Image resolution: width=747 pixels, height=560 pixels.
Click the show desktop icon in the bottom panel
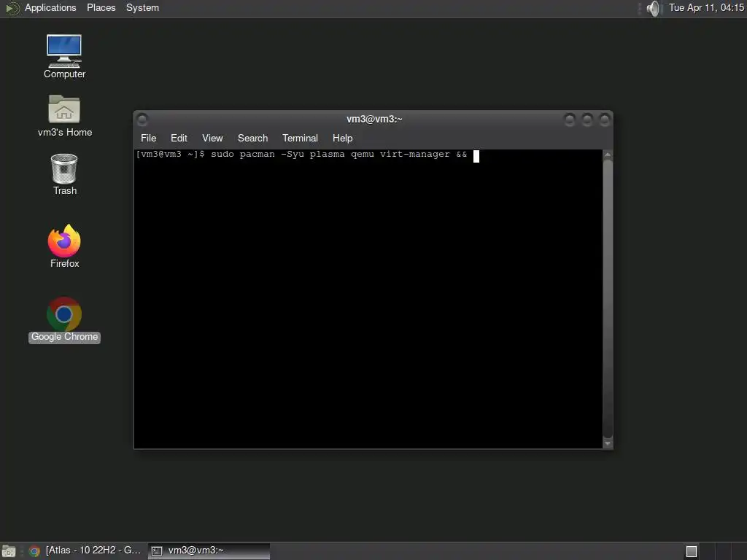[9, 551]
